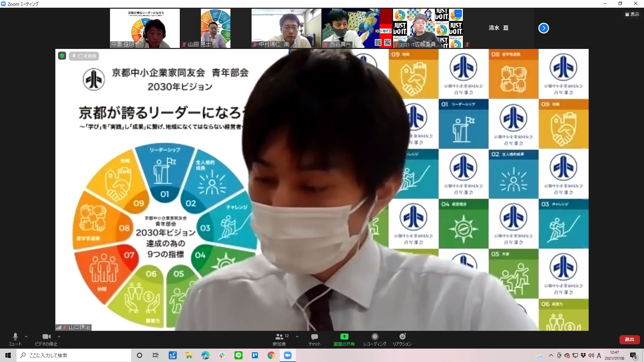Expand audio options next to ミュート
This screenshot has width=644, height=362.
[x=26, y=337]
